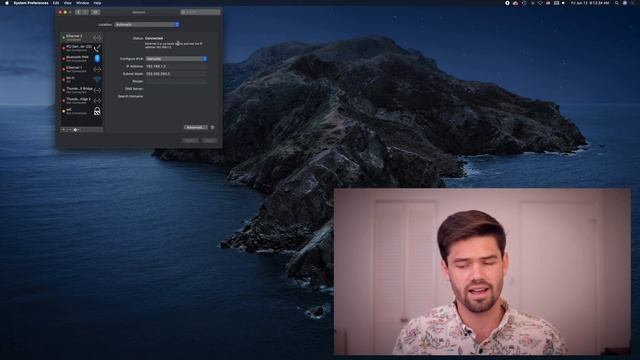Image resolution: width=640 pixels, height=360 pixels.
Task: Select Ethernet 2 service in sidebar
Action: (x=82, y=38)
